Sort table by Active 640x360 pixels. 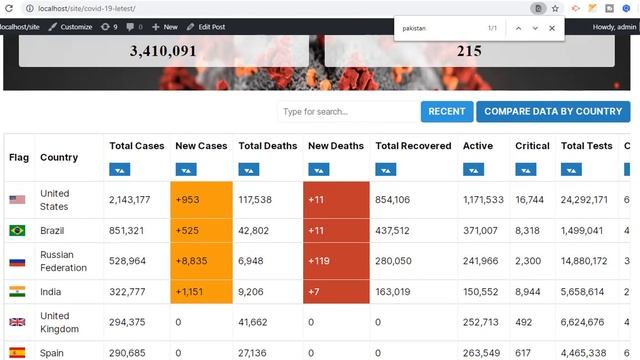pos(473,169)
